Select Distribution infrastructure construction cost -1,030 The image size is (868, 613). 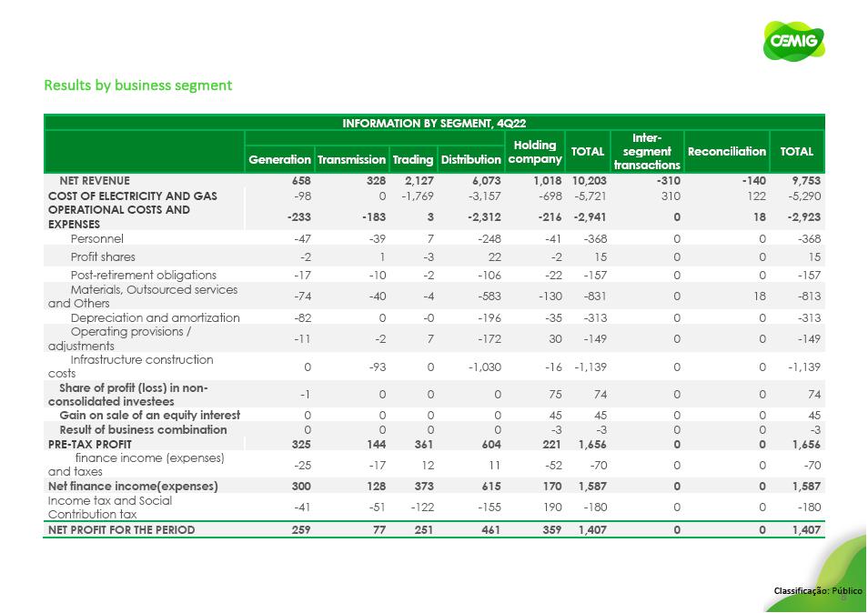point(485,367)
